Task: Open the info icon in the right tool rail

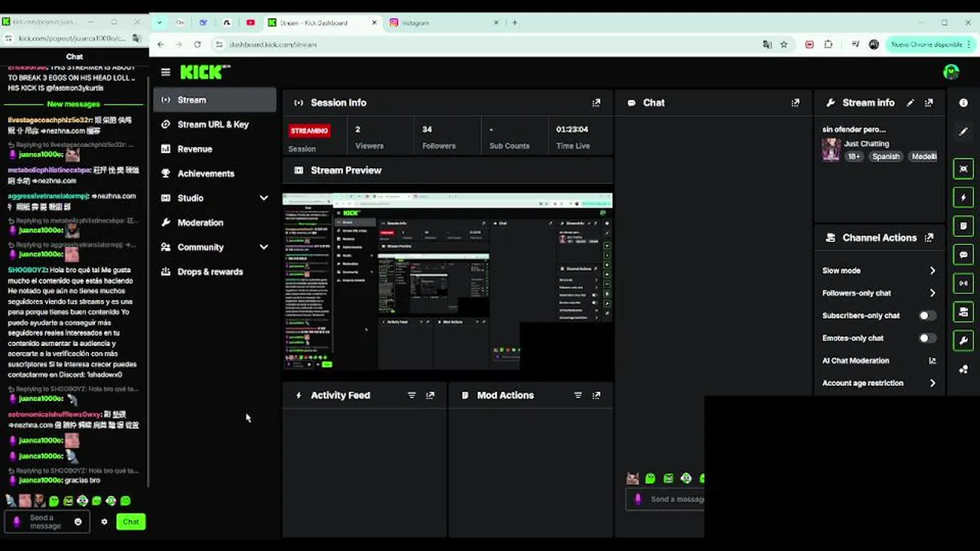Action: tap(963, 103)
